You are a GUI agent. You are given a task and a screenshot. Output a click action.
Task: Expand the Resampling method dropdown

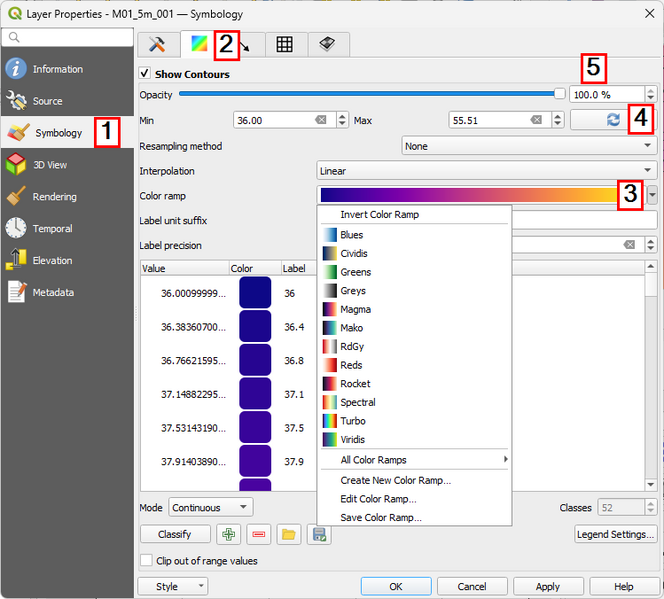point(529,146)
